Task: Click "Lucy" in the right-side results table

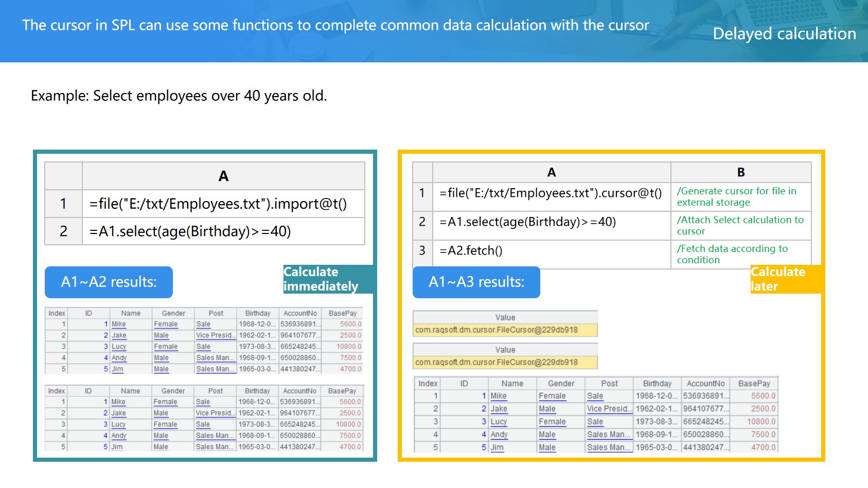Action: [499, 422]
